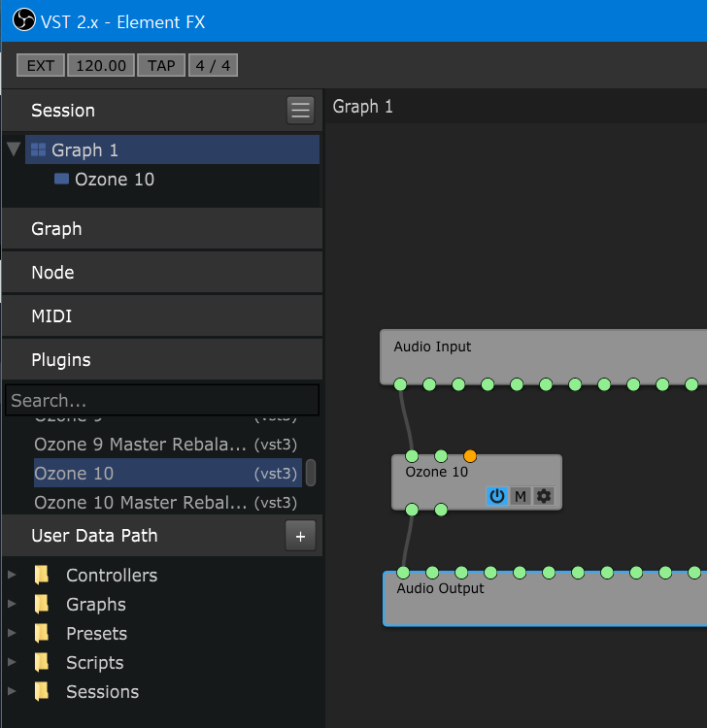Click Ozone 10's second green input port
707x728 pixels.
pos(441,456)
